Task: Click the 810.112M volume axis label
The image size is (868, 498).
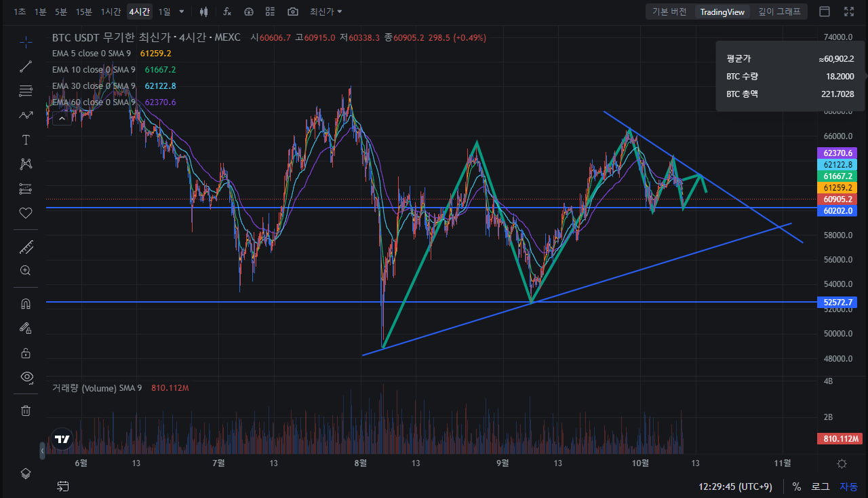Action: (840, 439)
